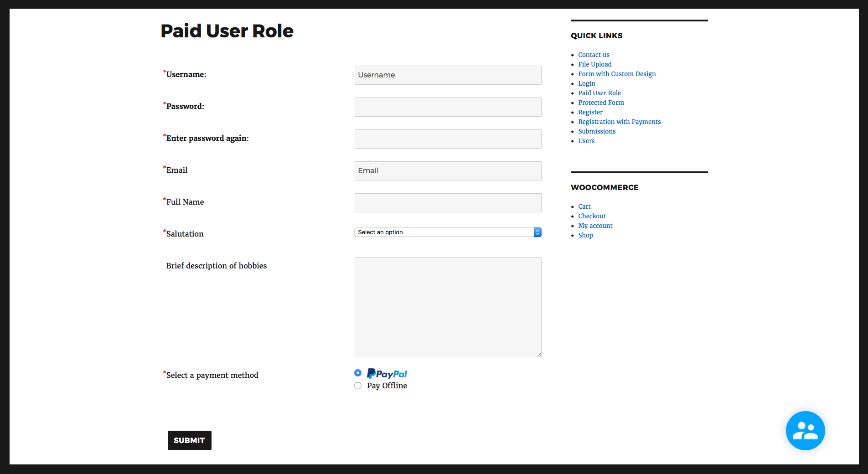
Task: Click inside the hobbies description textarea
Action: point(448,307)
